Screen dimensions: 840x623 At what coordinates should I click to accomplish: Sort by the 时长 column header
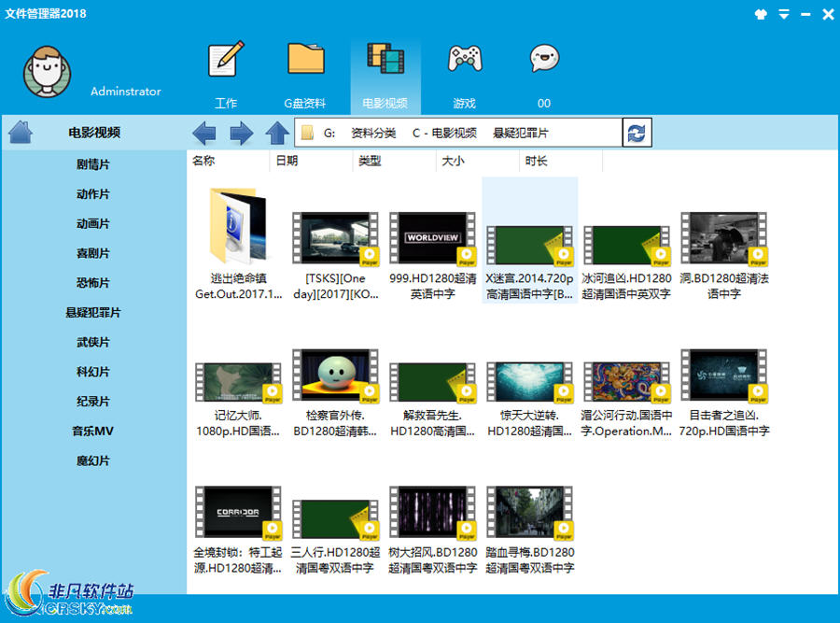click(537, 161)
